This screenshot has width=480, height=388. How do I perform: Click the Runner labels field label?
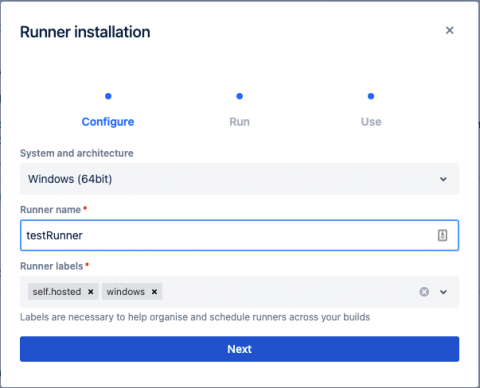pyautogui.click(x=51, y=266)
